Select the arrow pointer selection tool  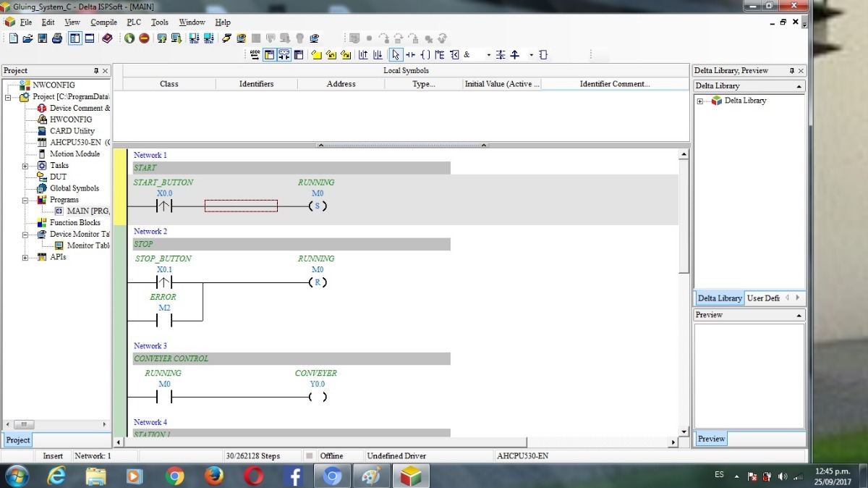[x=396, y=54]
